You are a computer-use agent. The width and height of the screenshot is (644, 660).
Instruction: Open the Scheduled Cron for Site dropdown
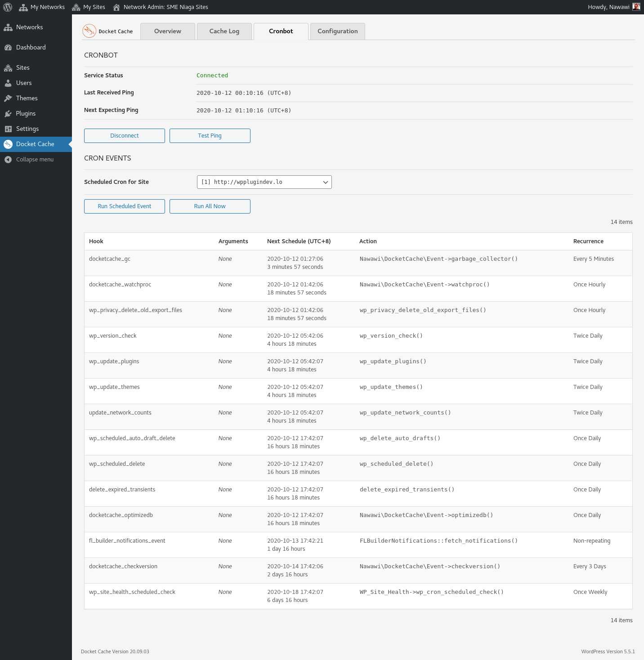pos(264,182)
